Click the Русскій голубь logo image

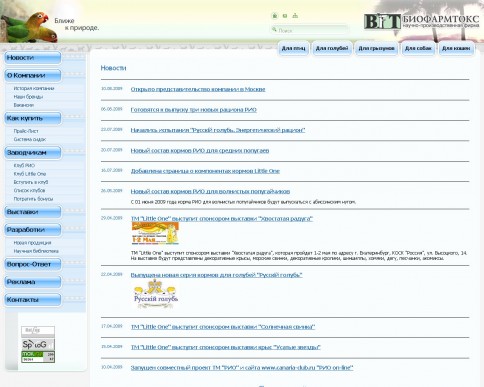156,294
